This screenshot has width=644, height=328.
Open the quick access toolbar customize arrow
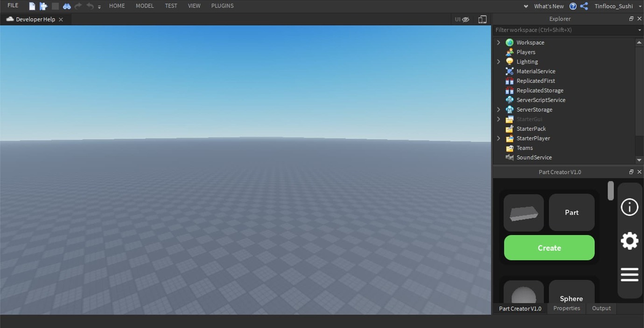99,7
